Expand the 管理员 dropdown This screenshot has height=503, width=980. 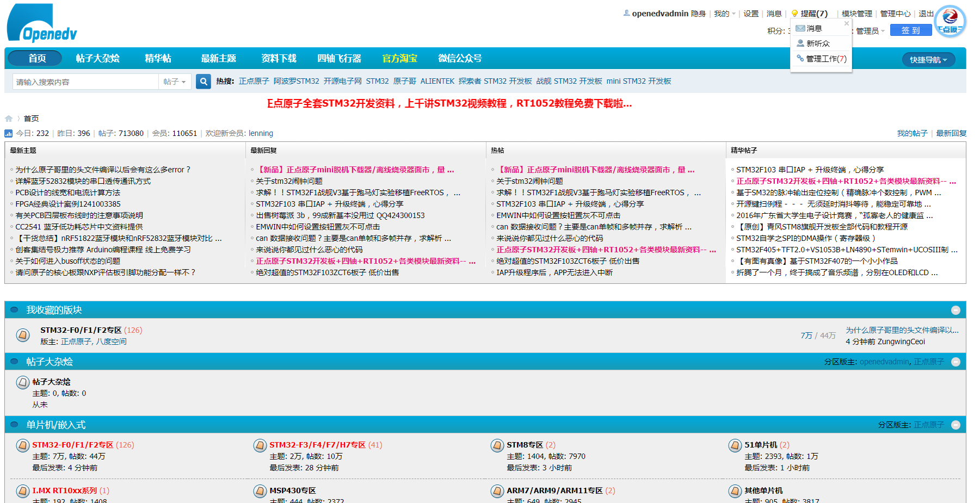pyautogui.click(x=870, y=31)
